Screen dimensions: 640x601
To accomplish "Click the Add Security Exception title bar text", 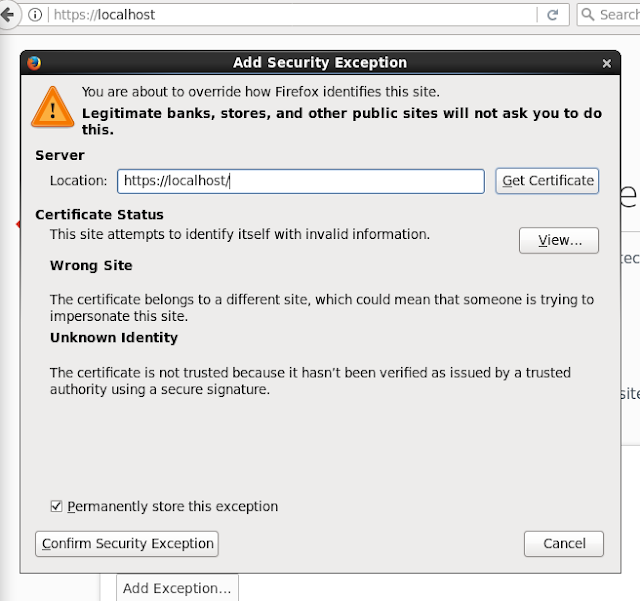I will 320,63.
